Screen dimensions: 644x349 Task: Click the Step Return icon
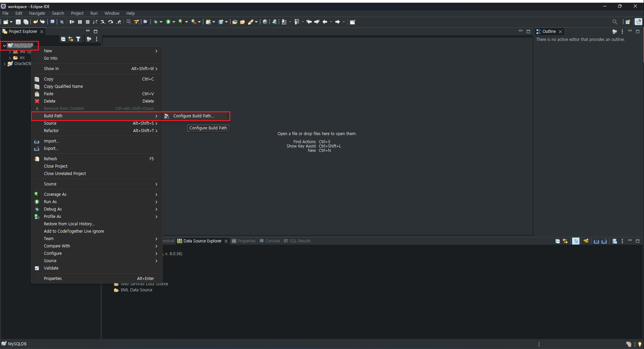119,22
